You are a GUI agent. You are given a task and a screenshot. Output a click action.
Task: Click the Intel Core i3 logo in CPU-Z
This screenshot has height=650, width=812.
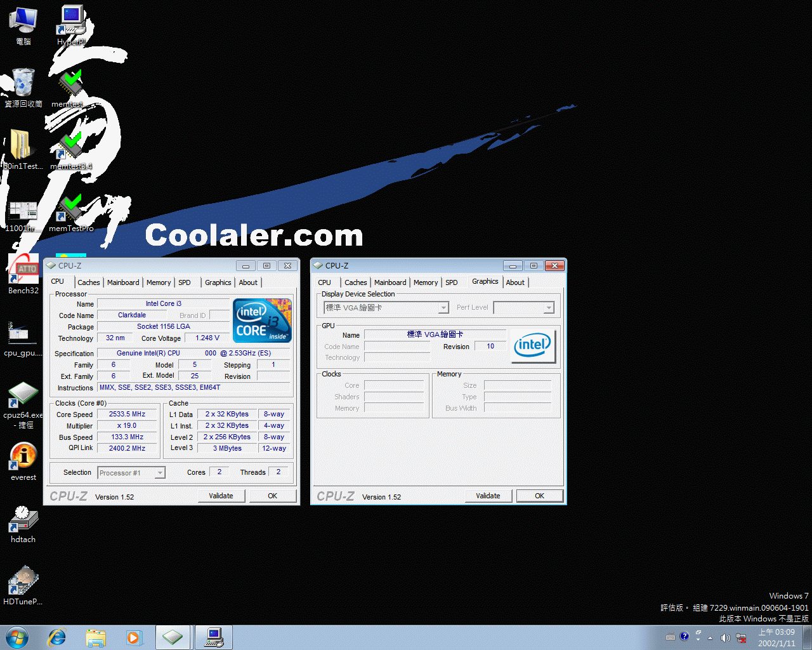(263, 320)
